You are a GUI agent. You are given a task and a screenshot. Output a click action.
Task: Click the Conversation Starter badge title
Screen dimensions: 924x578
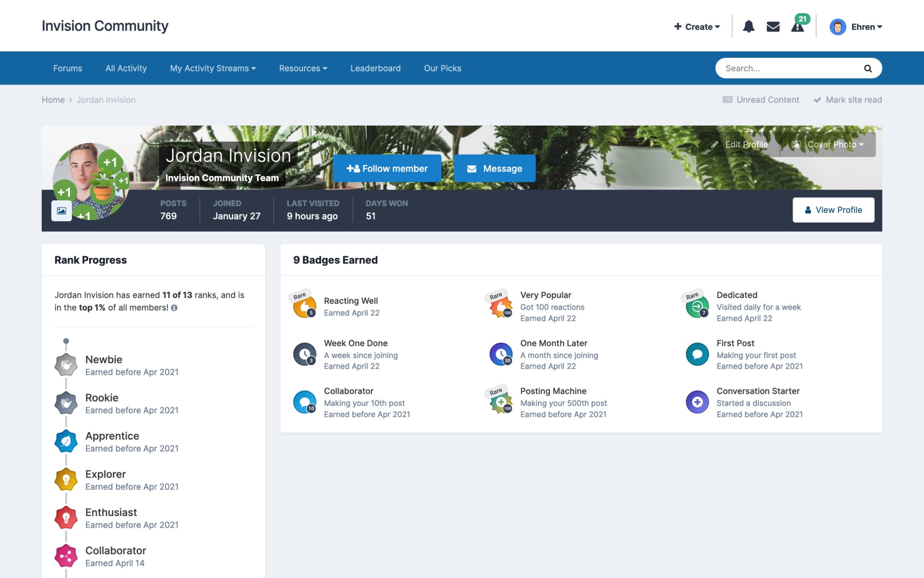(758, 391)
